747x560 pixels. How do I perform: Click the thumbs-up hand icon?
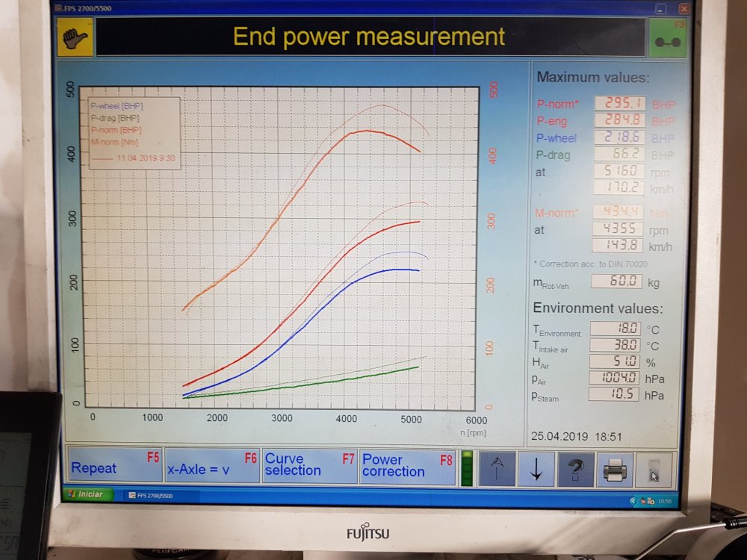click(75, 37)
